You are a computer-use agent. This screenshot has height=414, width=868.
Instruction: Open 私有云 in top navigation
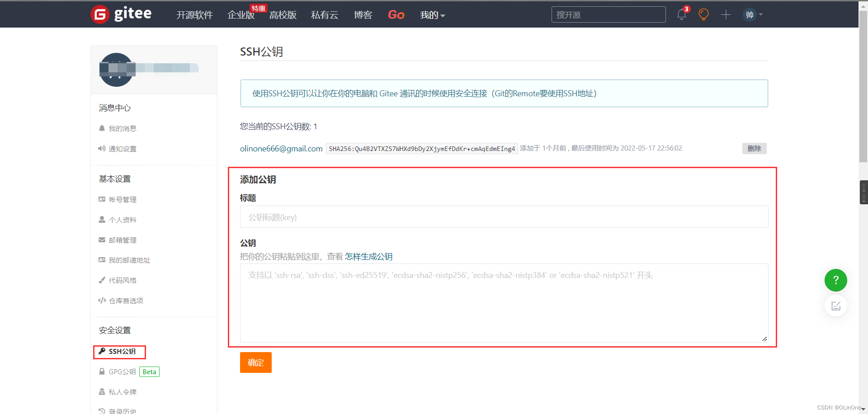[x=325, y=15]
